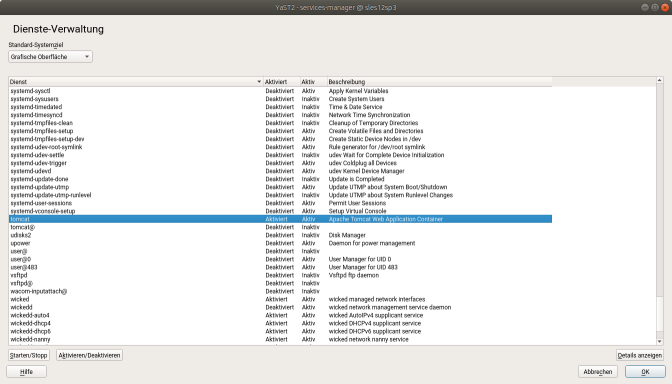Select the wickedd service row
This screenshot has height=384, width=672.
coord(280,307)
